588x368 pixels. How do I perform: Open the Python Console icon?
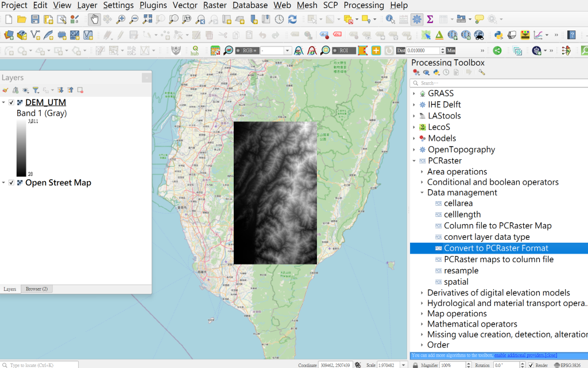coord(498,35)
